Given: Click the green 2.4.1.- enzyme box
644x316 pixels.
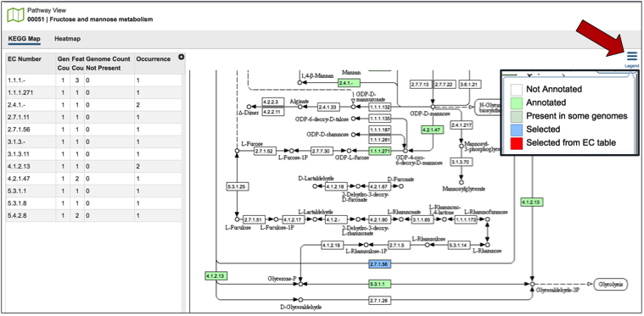Looking at the screenshot, I should pyautogui.click(x=349, y=83).
